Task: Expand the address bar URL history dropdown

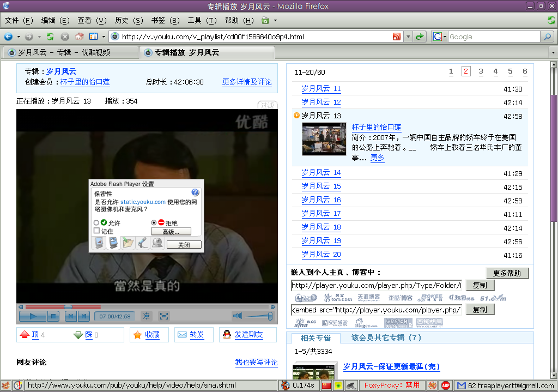Action: click(x=408, y=37)
